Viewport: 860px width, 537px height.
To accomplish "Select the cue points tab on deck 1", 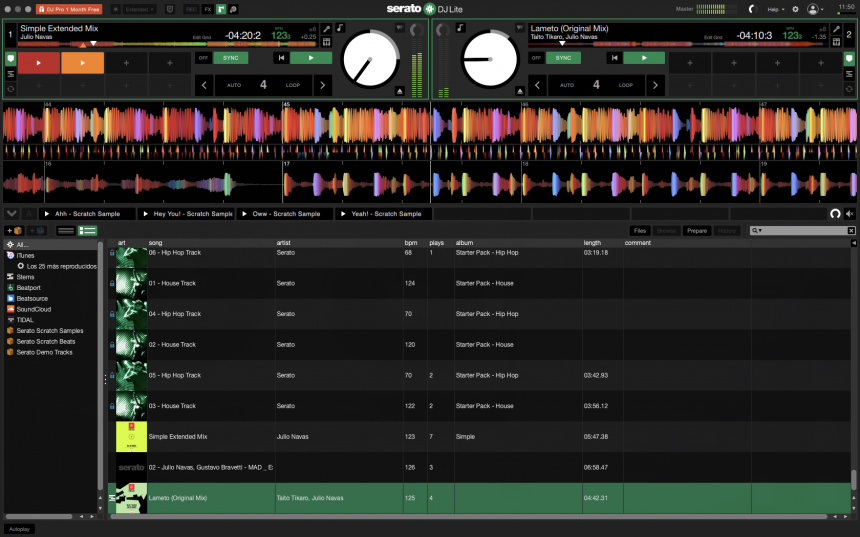I will [x=10, y=59].
